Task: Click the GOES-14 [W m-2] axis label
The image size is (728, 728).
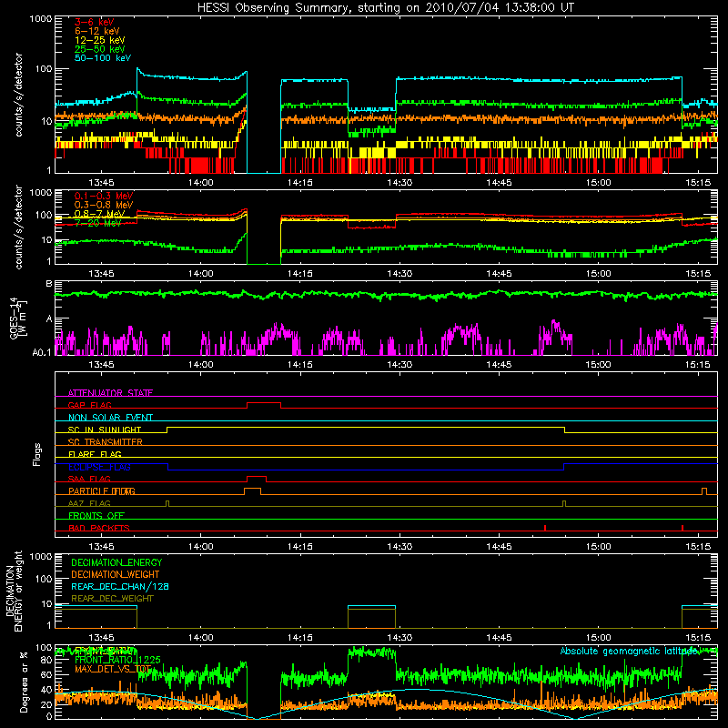Action: 17,318
